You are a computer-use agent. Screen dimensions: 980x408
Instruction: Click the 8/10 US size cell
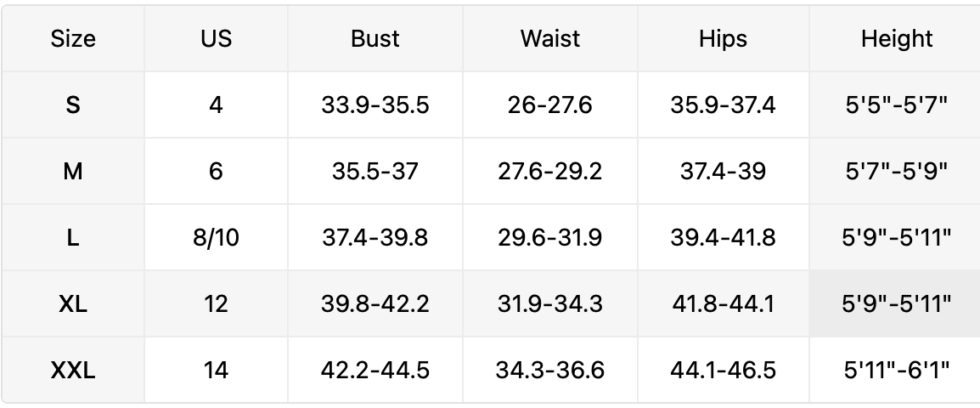tap(216, 237)
